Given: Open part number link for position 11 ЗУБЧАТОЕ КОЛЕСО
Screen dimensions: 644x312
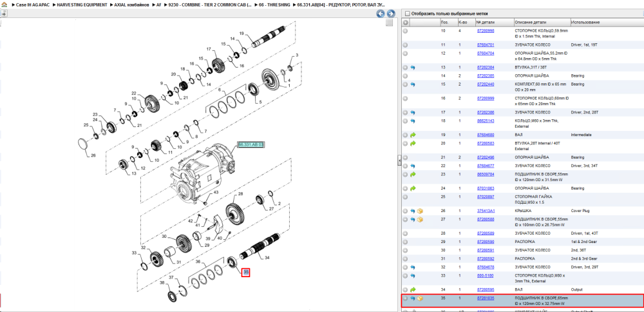Looking at the screenshot, I should click(x=485, y=44).
